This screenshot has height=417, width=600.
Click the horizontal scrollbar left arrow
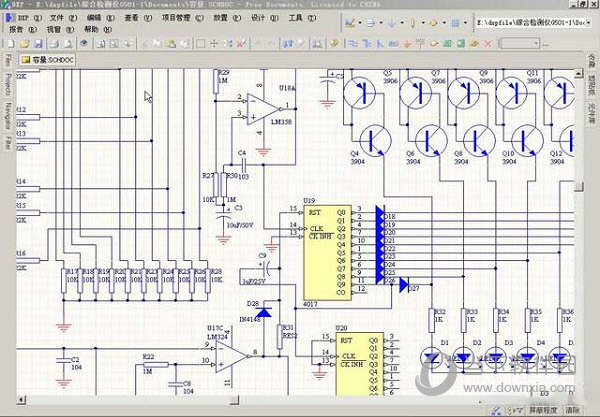point(21,401)
